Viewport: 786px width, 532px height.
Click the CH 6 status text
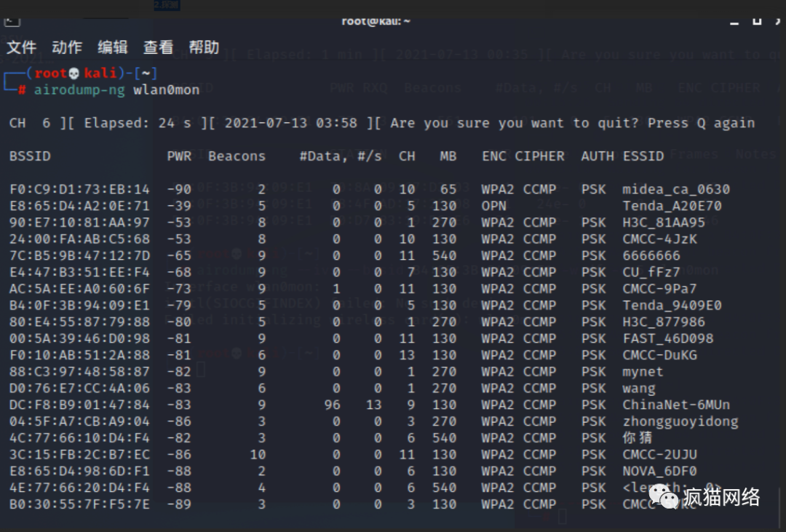[30, 123]
